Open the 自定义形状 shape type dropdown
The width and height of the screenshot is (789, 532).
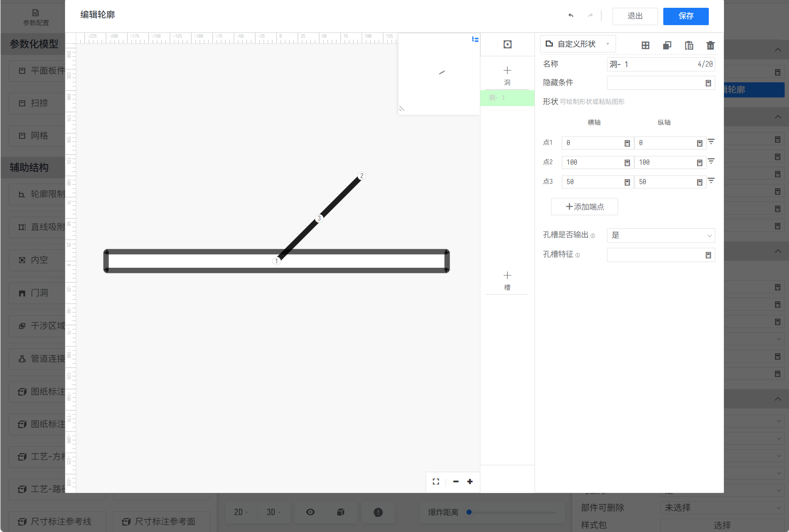coord(578,44)
